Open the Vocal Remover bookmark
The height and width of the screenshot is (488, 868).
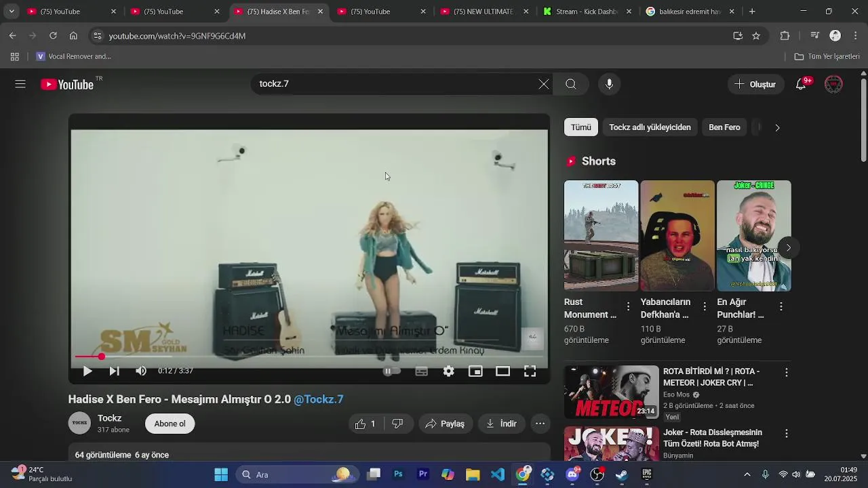point(73,57)
